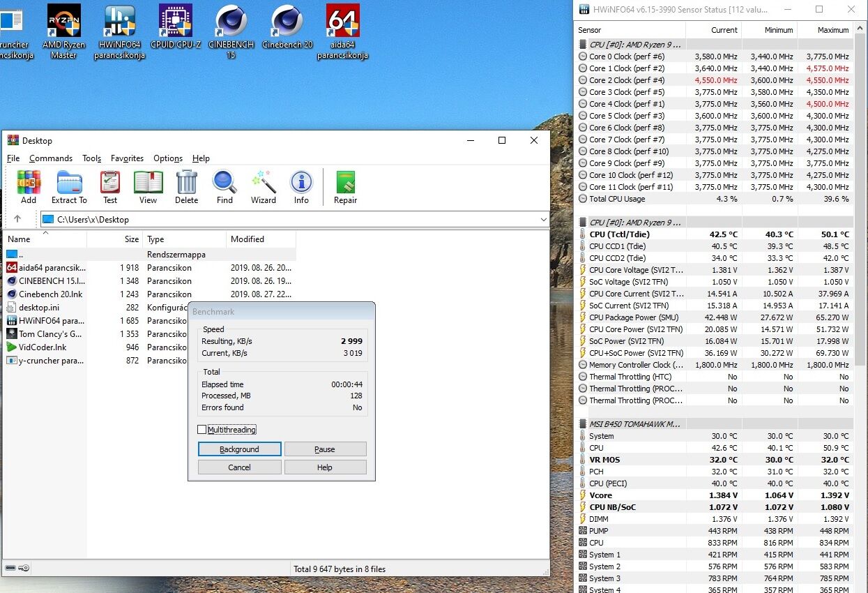
Task: Select CINEBENCH 15.l... file row
Action: [x=149, y=281]
